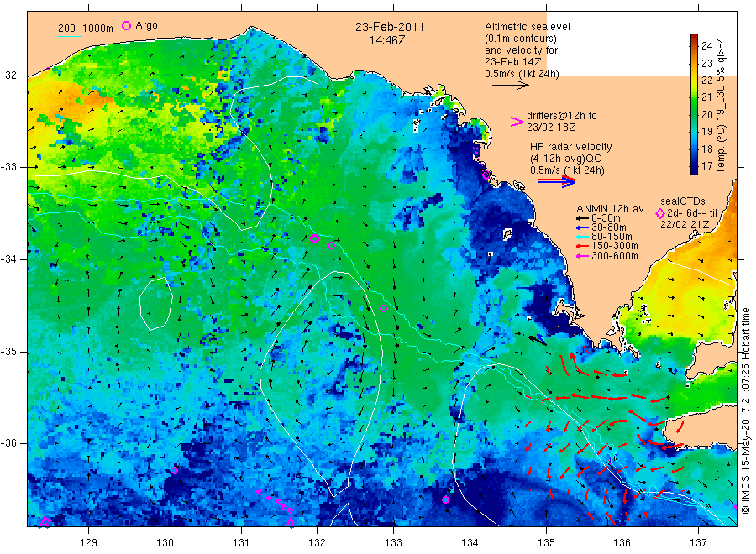Click the cyan line under the 200 label
Image resolution: width=756 pixels, height=554 pixels.
click(x=70, y=36)
